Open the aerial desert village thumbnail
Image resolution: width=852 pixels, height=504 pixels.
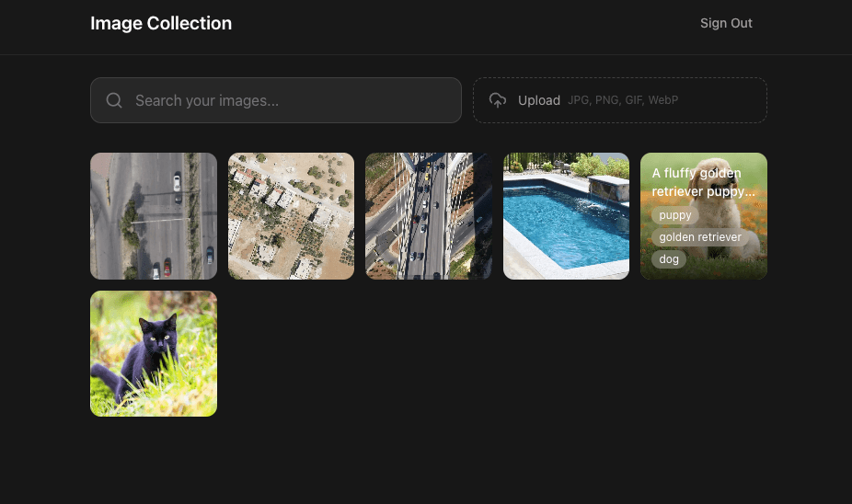291,216
